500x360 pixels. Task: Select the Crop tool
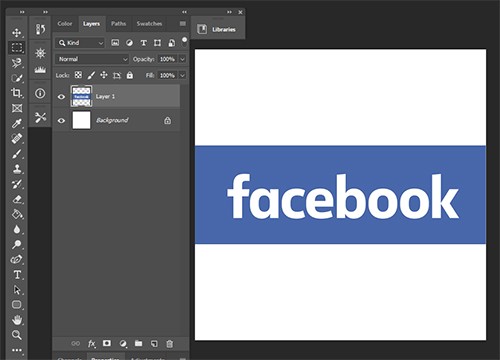(16, 93)
